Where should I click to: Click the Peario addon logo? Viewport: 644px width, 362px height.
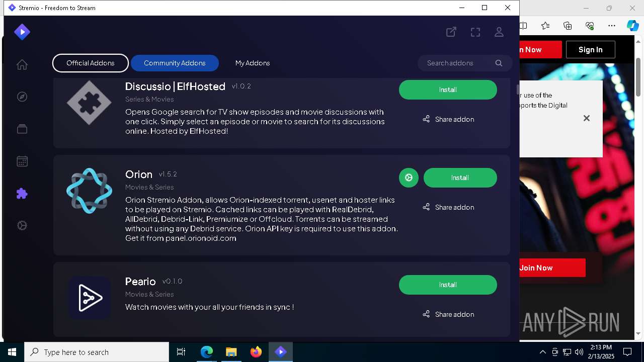tap(90, 298)
